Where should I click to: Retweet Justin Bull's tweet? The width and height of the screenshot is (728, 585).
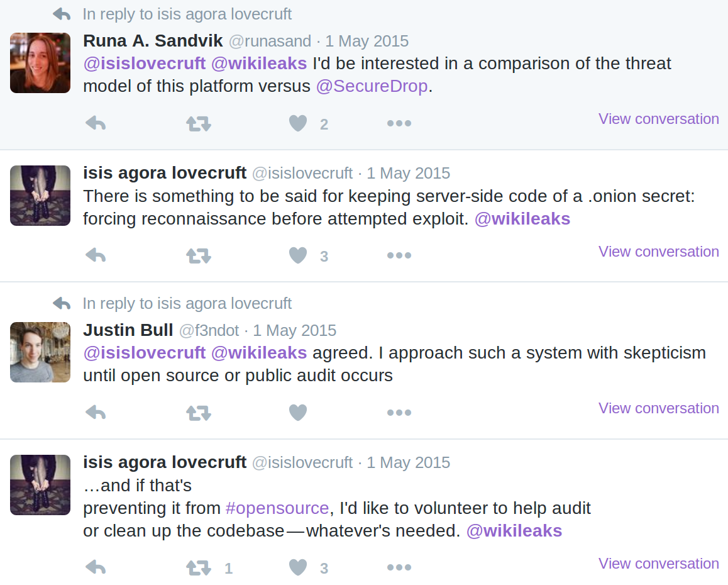tap(199, 413)
